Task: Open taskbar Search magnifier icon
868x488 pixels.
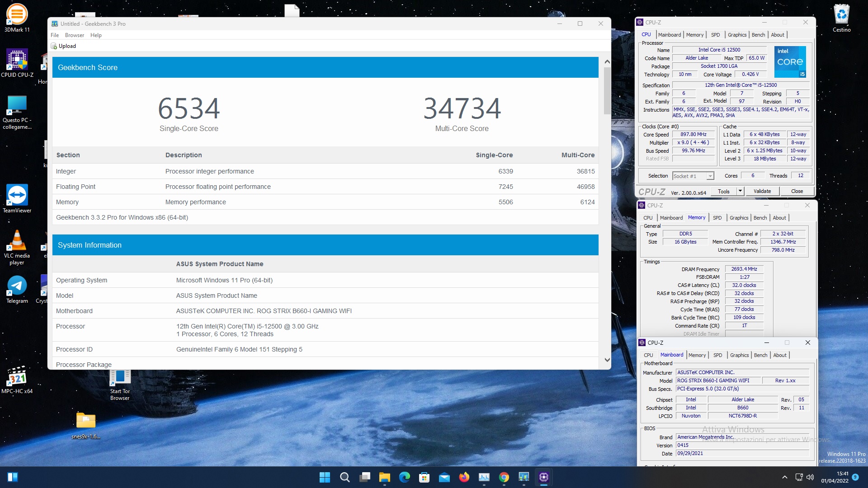Action: (344, 477)
